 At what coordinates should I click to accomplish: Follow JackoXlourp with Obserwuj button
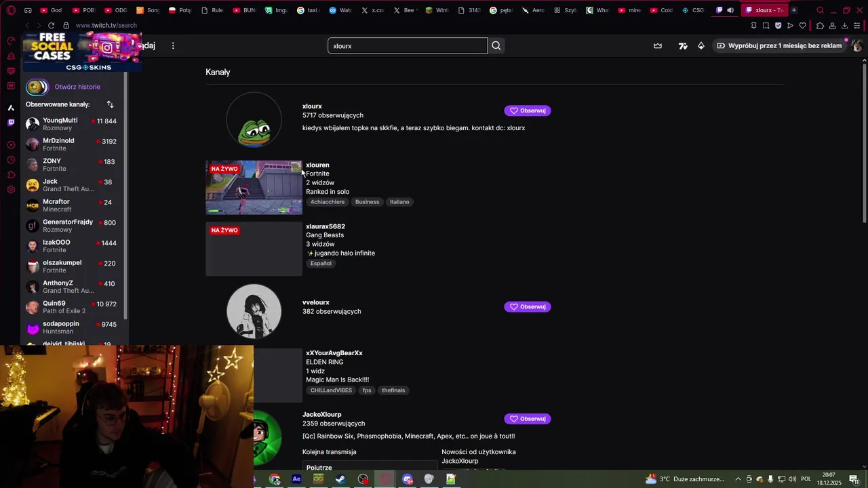528,419
